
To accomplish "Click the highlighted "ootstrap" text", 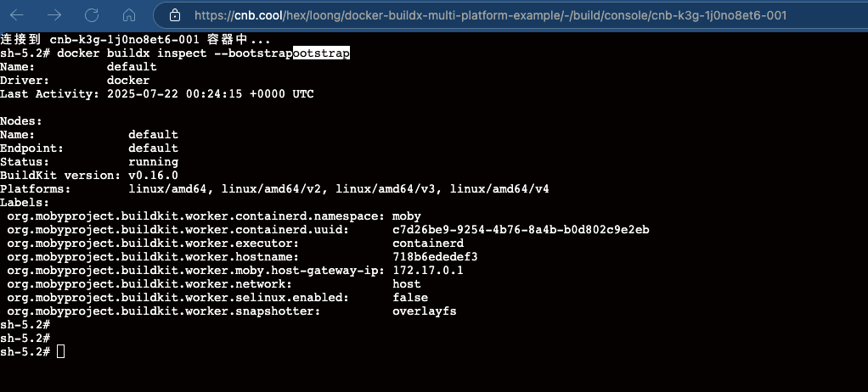I will 321,53.
